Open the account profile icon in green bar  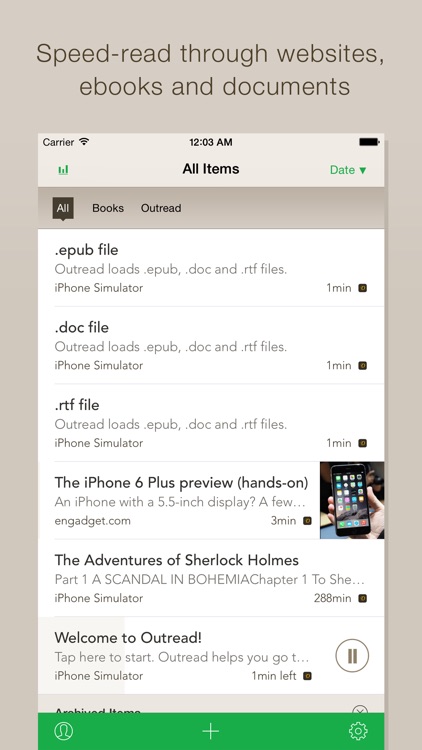(63, 731)
